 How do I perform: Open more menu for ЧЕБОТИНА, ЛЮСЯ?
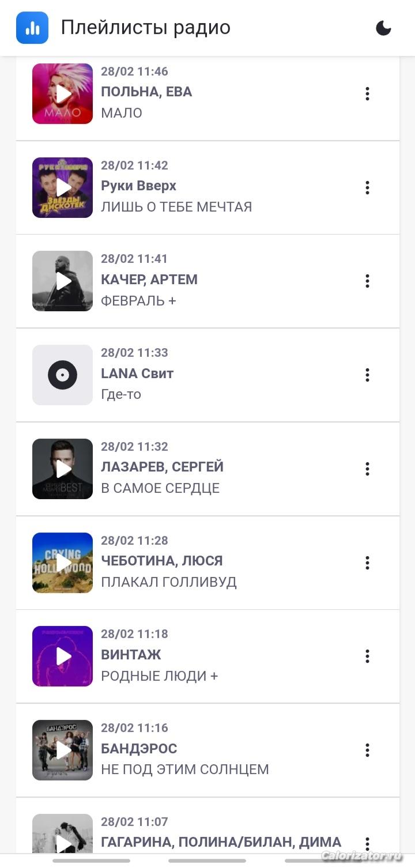[367, 563]
